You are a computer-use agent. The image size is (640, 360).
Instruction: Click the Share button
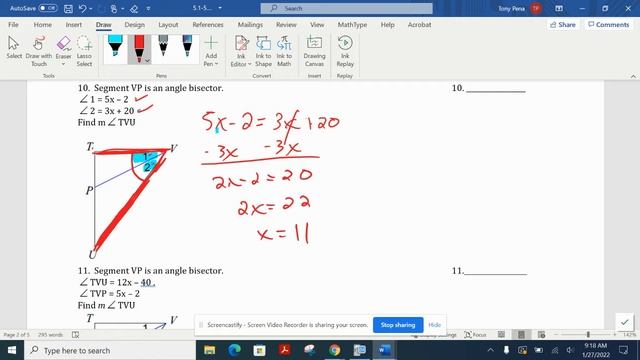pyautogui.click(x=563, y=24)
